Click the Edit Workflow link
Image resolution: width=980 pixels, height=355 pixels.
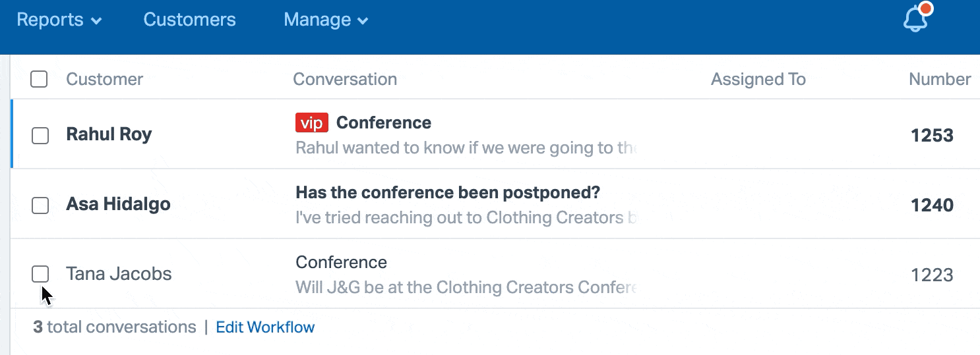pyautogui.click(x=265, y=327)
